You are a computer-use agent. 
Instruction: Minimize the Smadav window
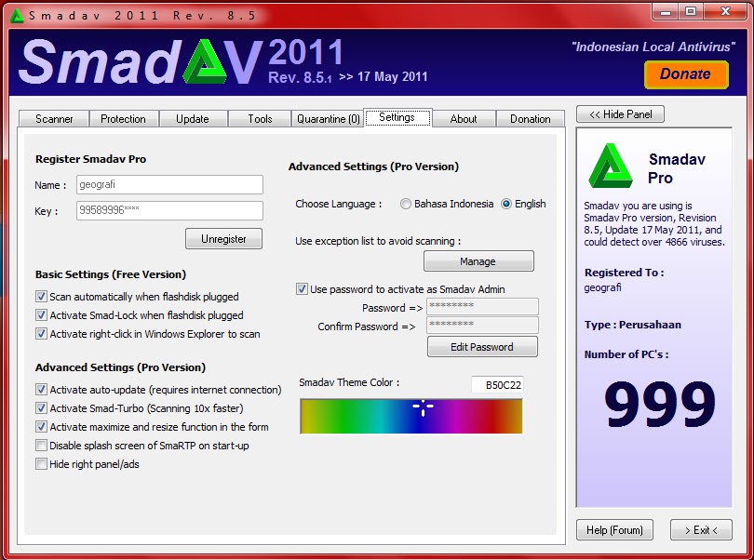666,11
